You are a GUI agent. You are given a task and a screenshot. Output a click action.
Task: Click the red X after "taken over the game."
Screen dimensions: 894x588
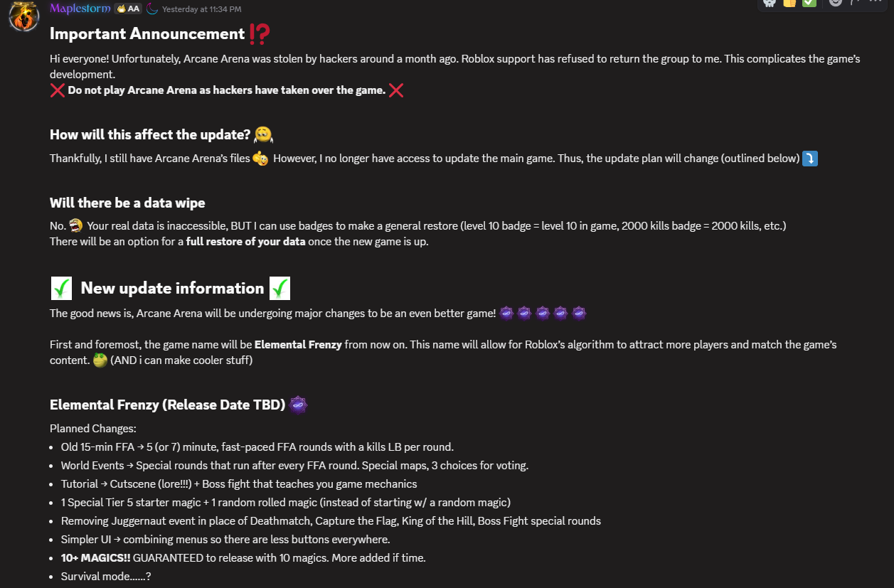click(396, 90)
